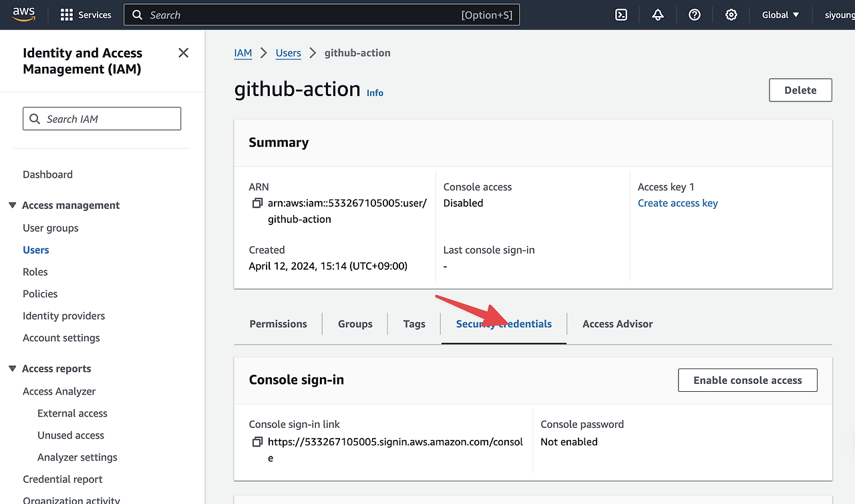Click the Console password Not enabled value

[x=569, y=442]
